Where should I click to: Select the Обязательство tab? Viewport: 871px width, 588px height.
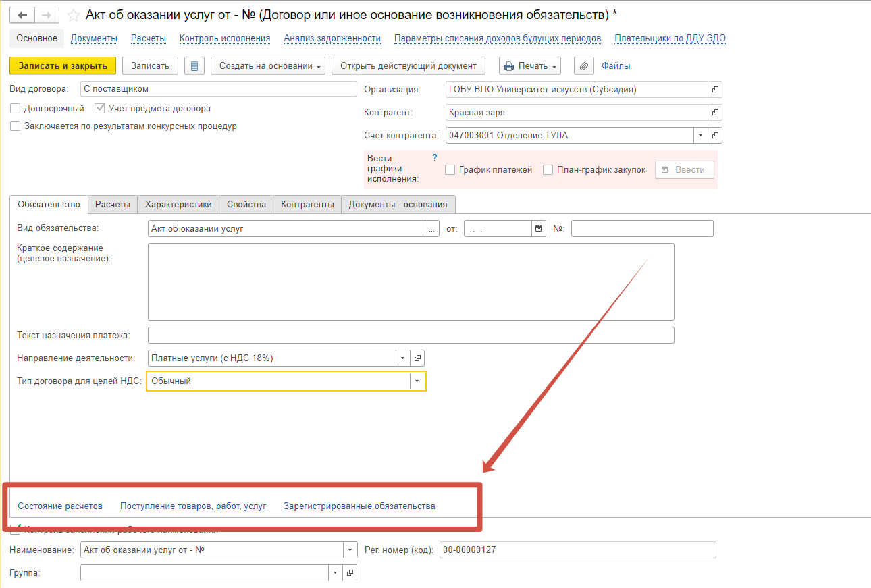pos(49,204)
